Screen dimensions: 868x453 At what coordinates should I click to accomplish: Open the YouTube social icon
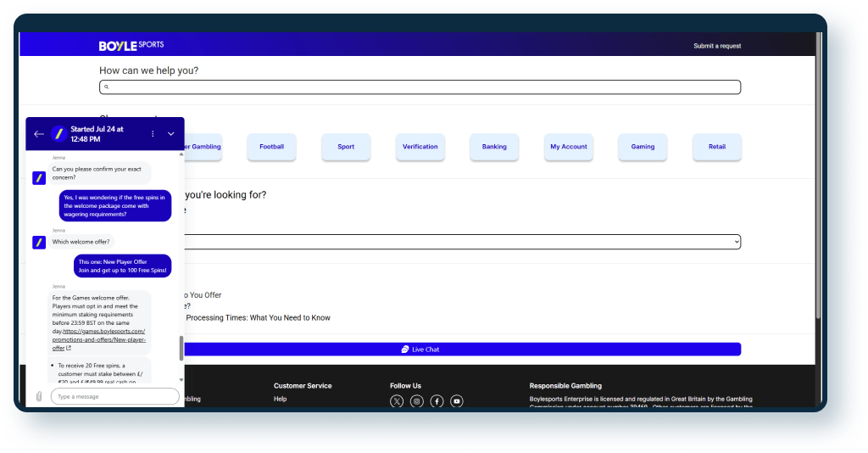(457, 401)
